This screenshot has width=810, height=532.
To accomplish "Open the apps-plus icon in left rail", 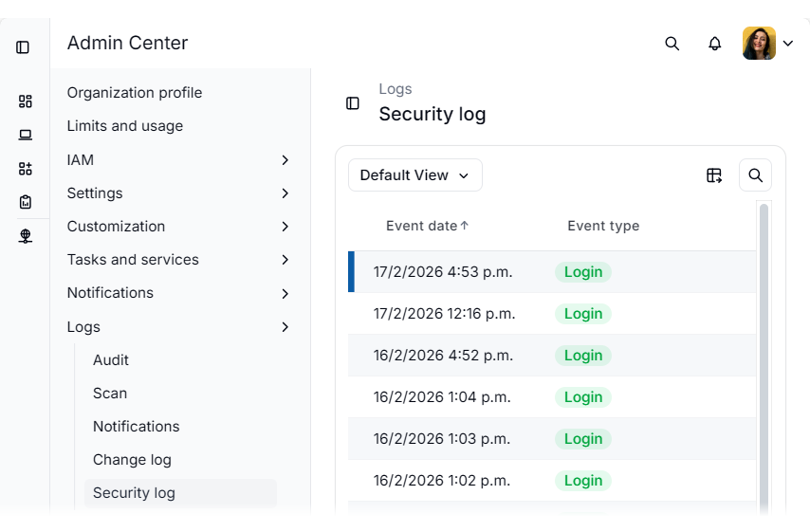I will [x=26, y=169].
